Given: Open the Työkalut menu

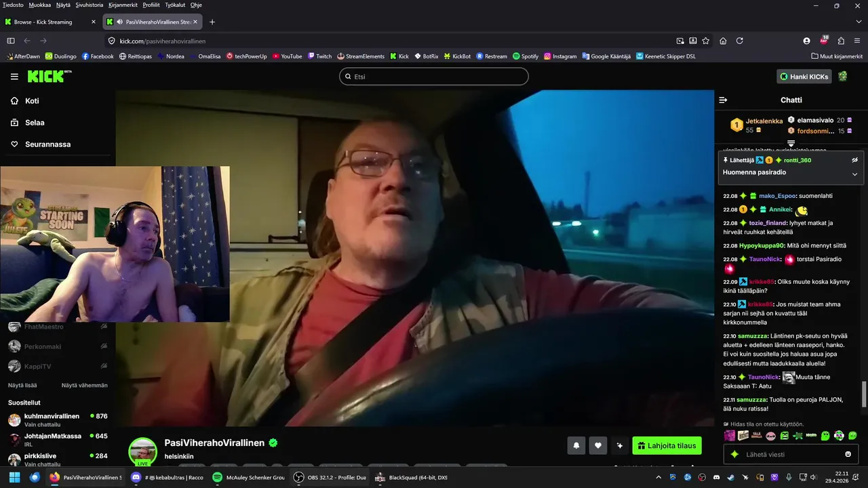Looking at the screenshot, I should 175,5.
